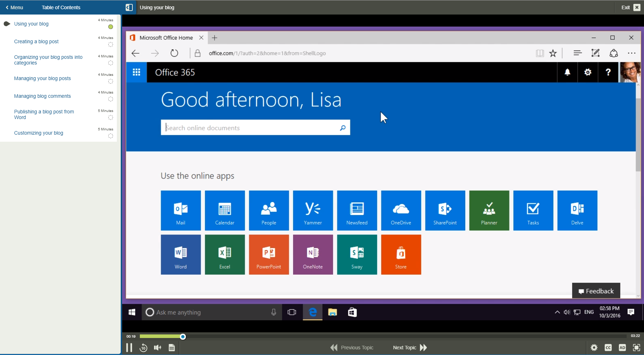Launch the Delve app
This screenshot has width=644, height=355.
pos(577,210)
